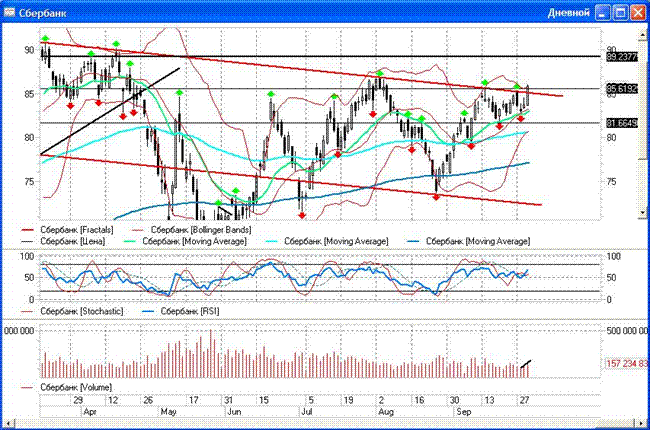Image resolution: width=650 pixels, height=430 pixels.
Task: Click the horizontal scrollbar left arrow
Action: point(7,423)
